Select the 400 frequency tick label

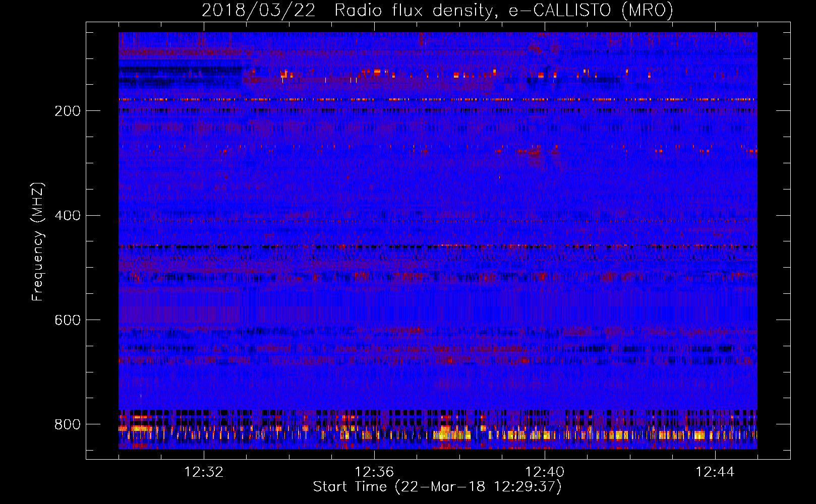[68, 216]
